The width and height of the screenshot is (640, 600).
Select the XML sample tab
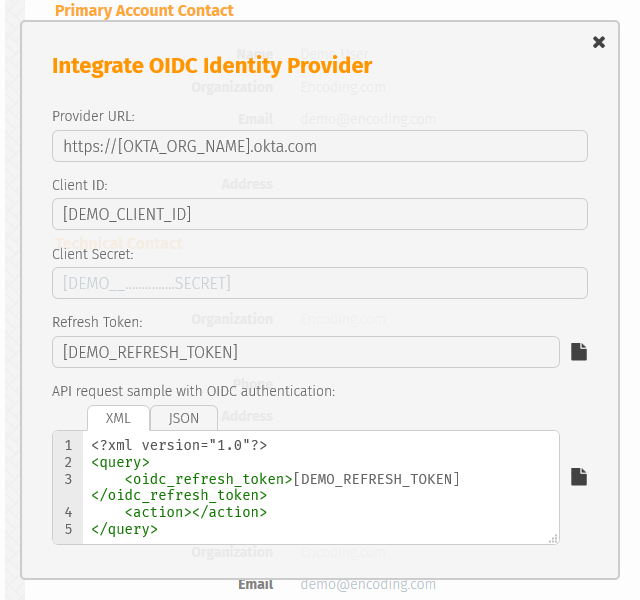coord(118,418)
